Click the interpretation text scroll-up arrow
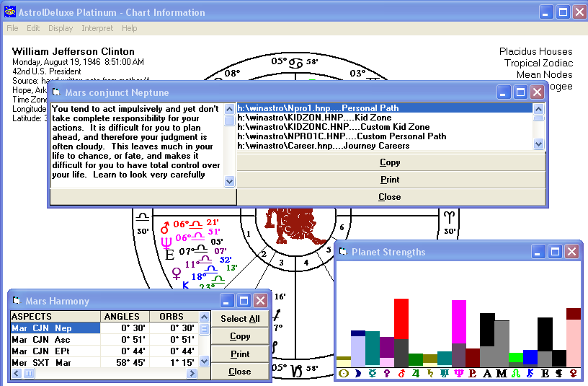The height and width of the screenshot is (386, 588). click(229, 109)
